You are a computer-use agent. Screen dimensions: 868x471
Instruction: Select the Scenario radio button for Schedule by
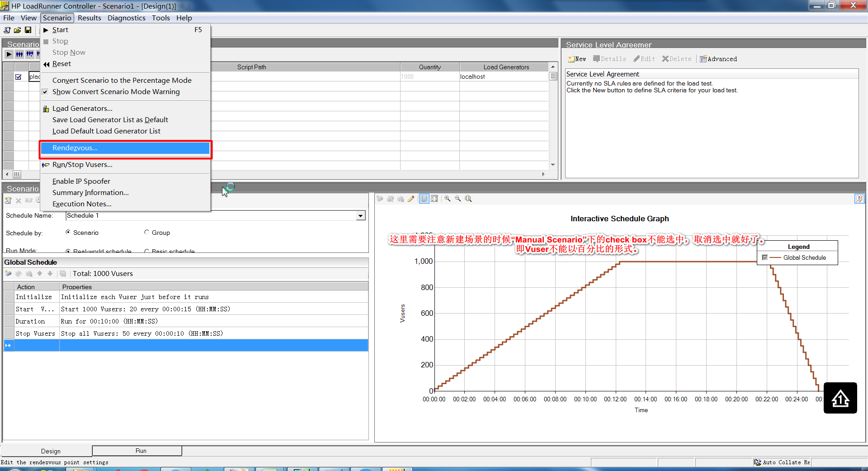point(68,233)
